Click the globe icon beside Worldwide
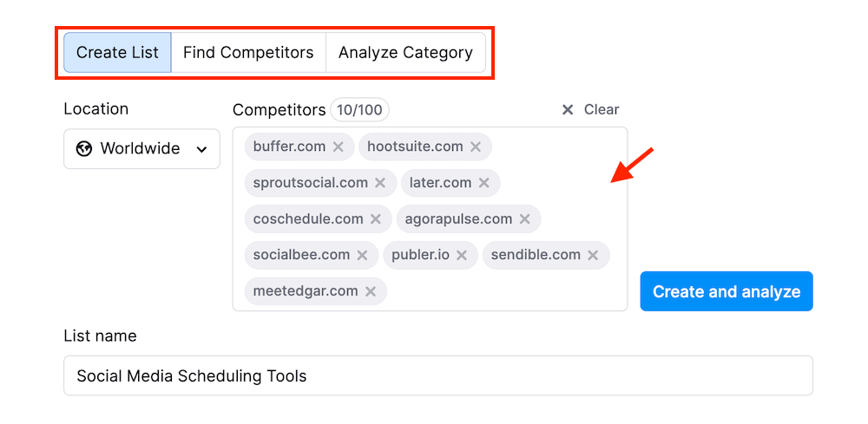Viewport: 868px width, 424px height. point(84,149)
